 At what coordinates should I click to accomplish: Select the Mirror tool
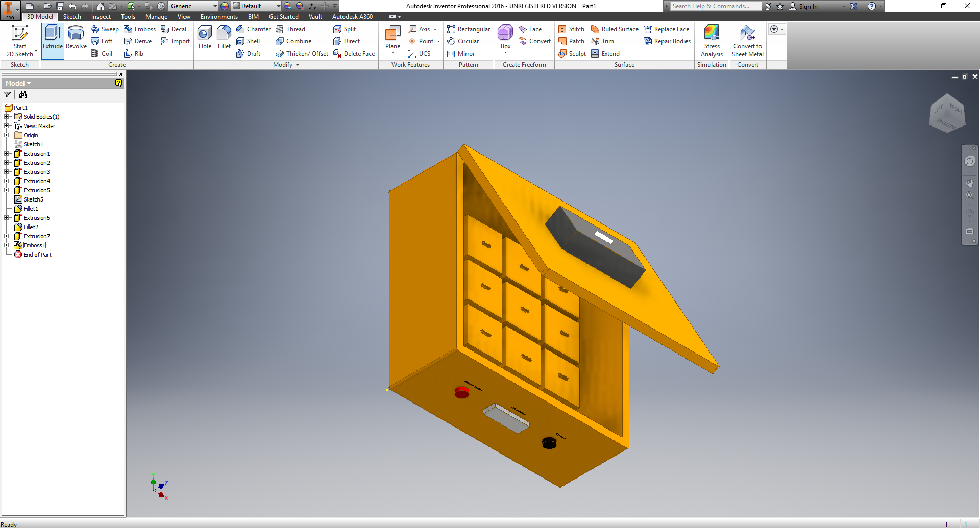pos(461,54)
